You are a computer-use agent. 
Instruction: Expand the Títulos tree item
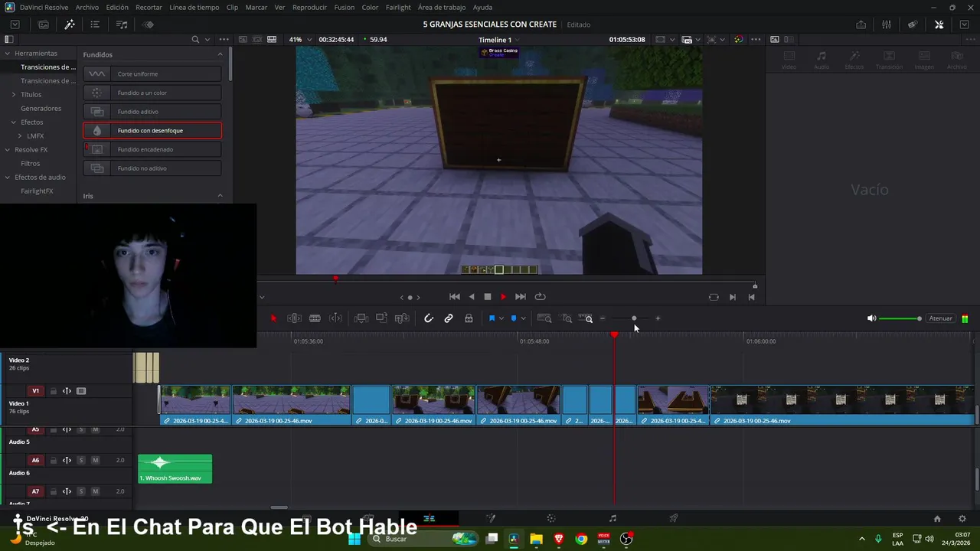click(x=14, y=95)
